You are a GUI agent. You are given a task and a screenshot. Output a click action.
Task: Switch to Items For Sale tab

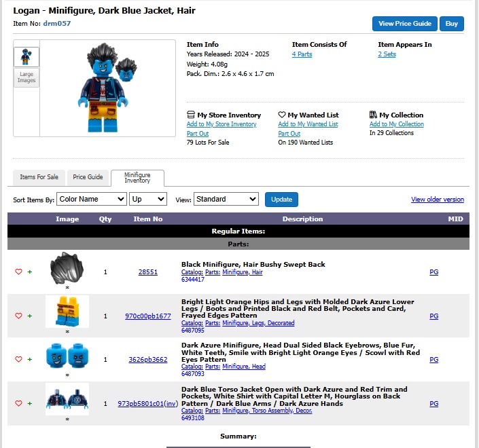point(39,177)
